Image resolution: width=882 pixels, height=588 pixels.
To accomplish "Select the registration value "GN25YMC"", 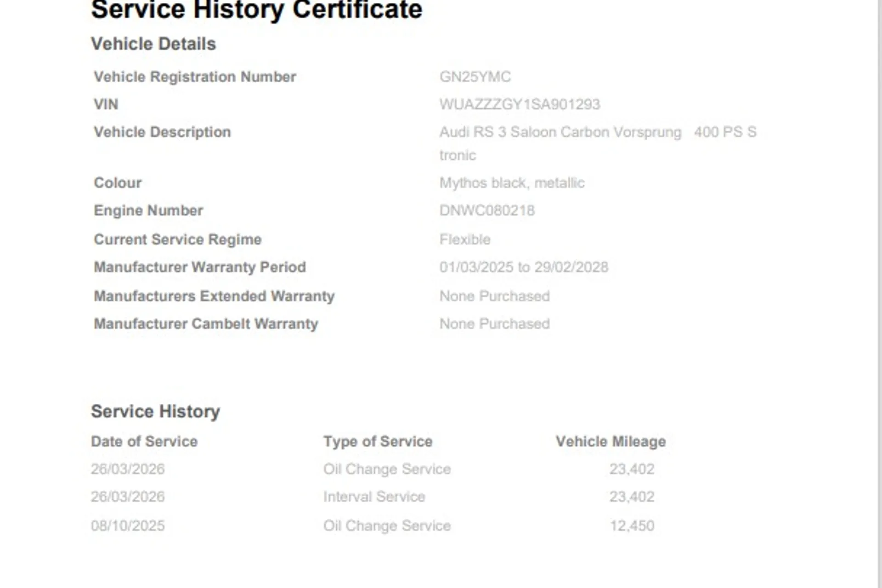I will pos(475,77).
